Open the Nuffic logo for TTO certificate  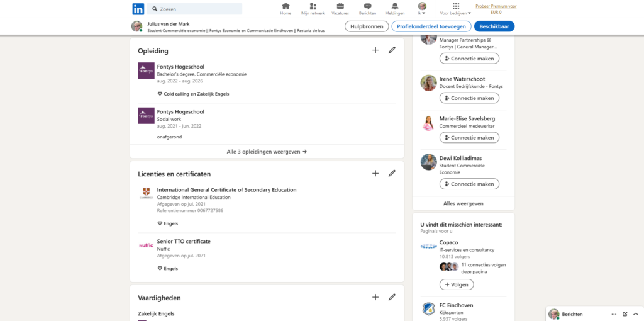coord(146,245)
